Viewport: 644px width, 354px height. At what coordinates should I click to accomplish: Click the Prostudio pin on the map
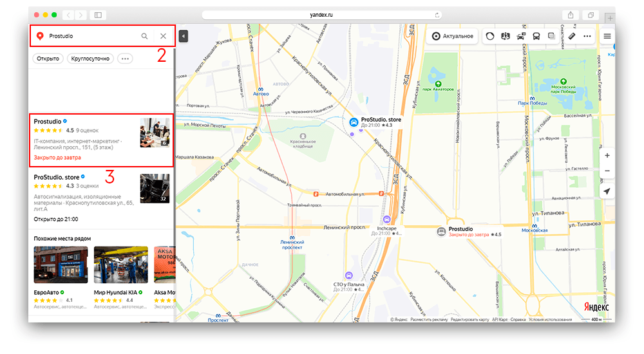pyautogui.click(x=441, y=232)
